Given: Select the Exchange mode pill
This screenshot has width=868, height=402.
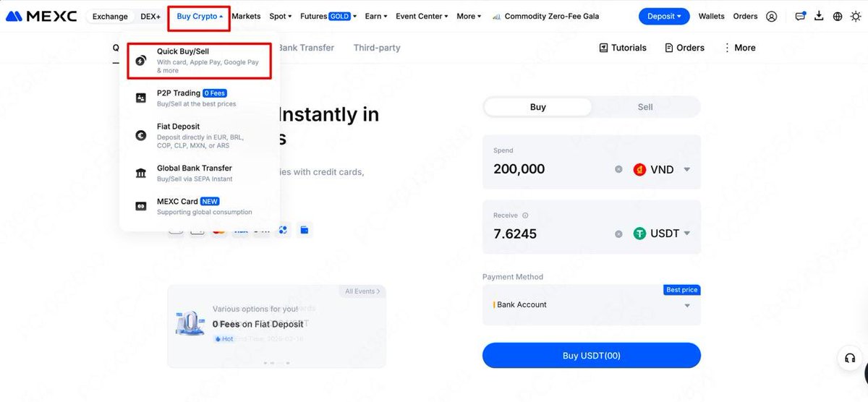Looking at the screenshot, I should click(x=110, y=16).
